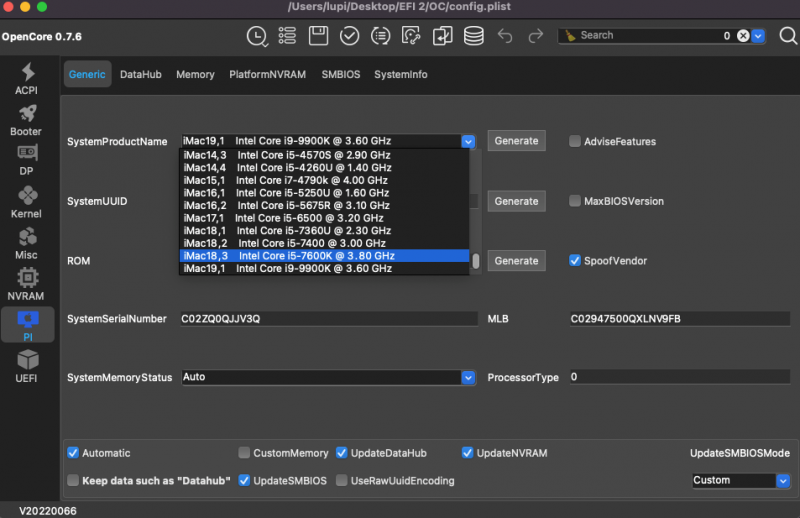Open the NVRAM chip section
The width and height of the screenshot is (800, 518).
(x=26, y=285)
